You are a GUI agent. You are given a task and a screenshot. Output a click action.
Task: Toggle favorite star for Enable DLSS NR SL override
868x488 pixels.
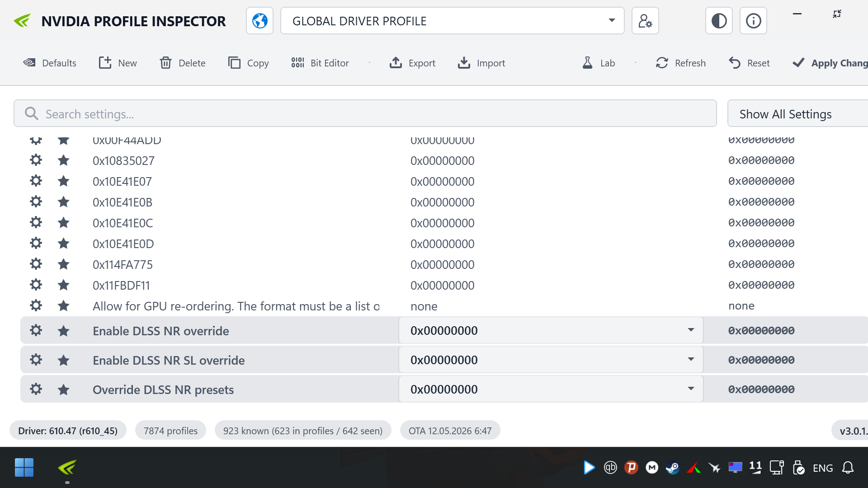point(63,360)
